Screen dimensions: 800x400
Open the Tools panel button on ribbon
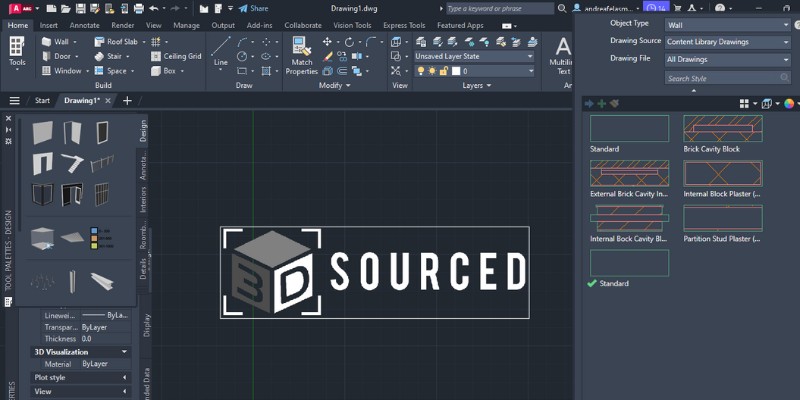click(17, 54)
